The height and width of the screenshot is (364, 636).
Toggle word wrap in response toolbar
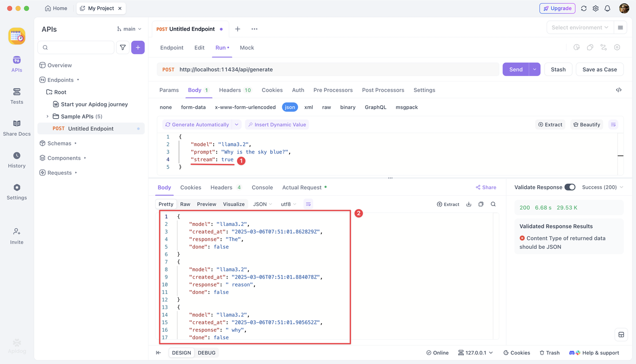tap(308, 204)
